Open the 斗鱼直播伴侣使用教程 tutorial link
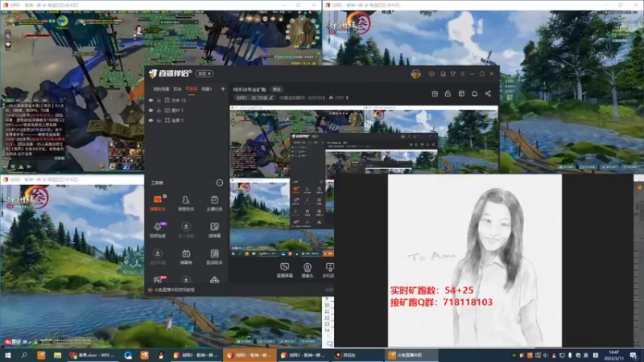The width and height of the screenshot is (644, 362). coord(174,290)
